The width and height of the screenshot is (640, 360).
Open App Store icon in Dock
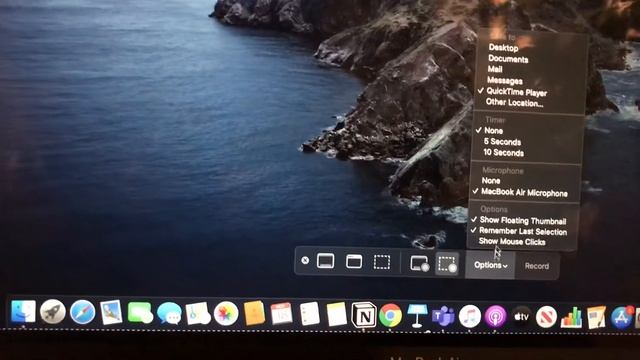(x=621, y=317)
